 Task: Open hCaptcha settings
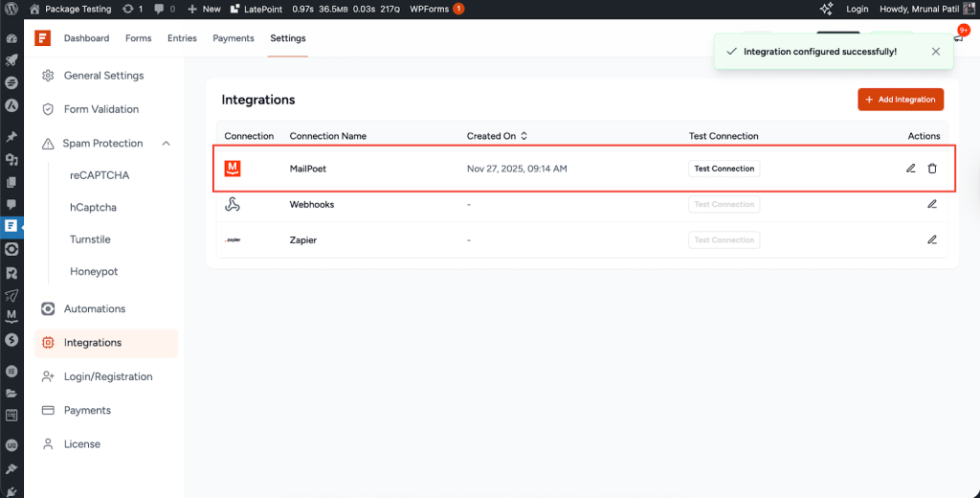pos(93,208)
